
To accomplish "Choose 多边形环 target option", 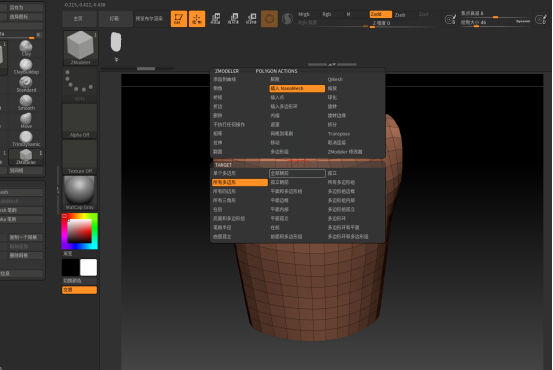I will pos(337,218).
